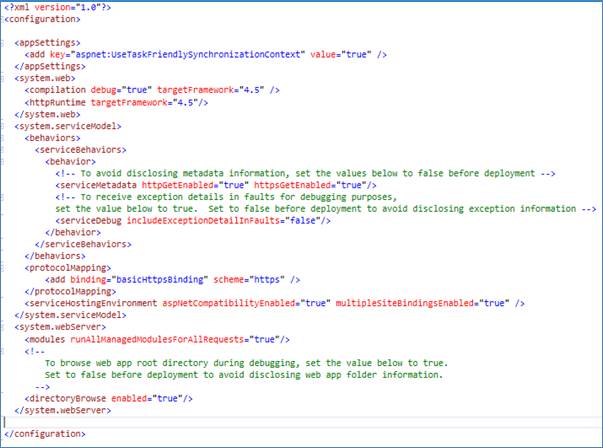Screen dimensions: 603x448
Task: Click runAllManagedModulesForAllRequests attribute
Action: click(x=157, y=340)
